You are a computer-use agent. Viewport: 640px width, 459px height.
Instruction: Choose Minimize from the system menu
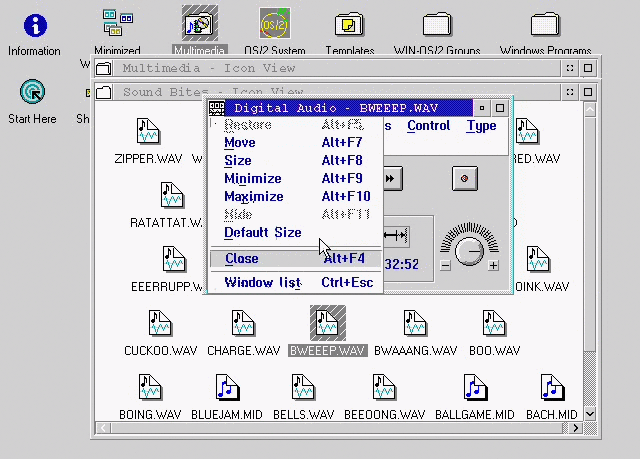(x=296, y=178)
